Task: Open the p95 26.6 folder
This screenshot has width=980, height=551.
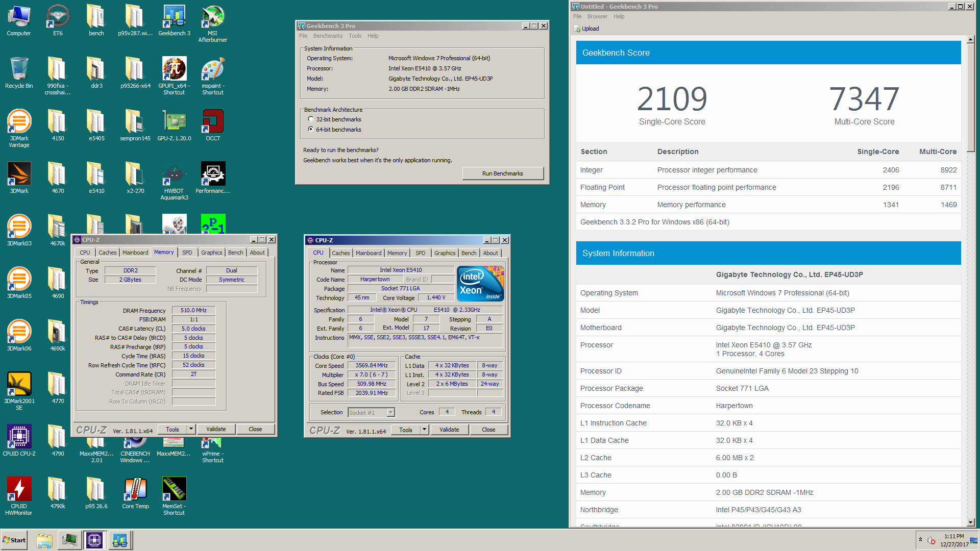Action: click(x=96, y=493)
